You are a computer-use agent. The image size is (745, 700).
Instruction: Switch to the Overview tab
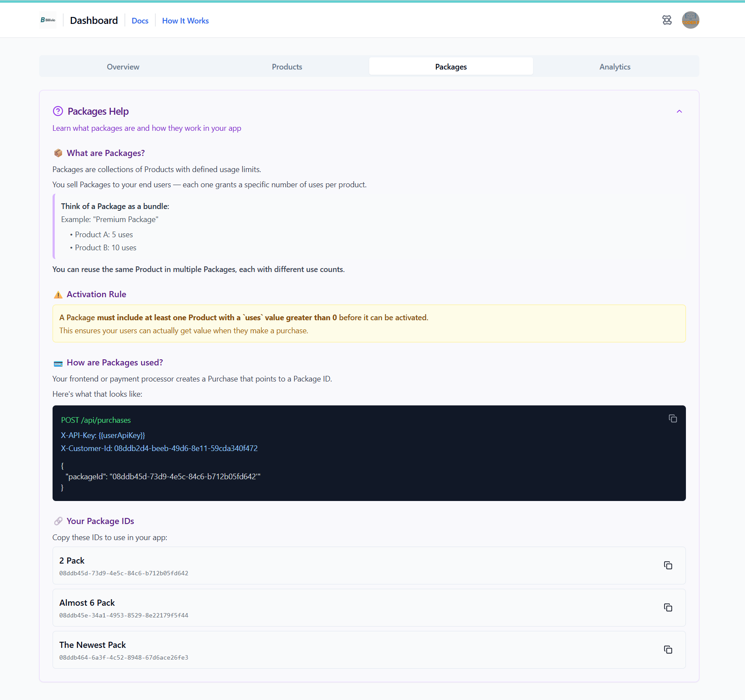pyautogui.click(x=123, y=66)
